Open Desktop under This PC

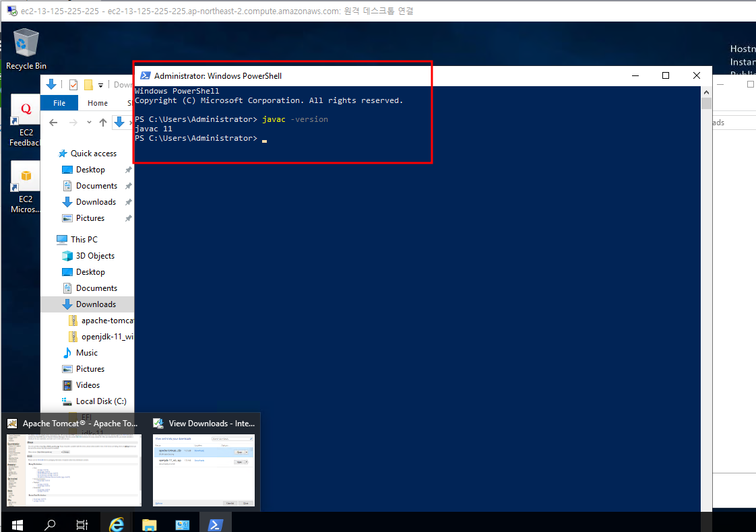point(84,272)
